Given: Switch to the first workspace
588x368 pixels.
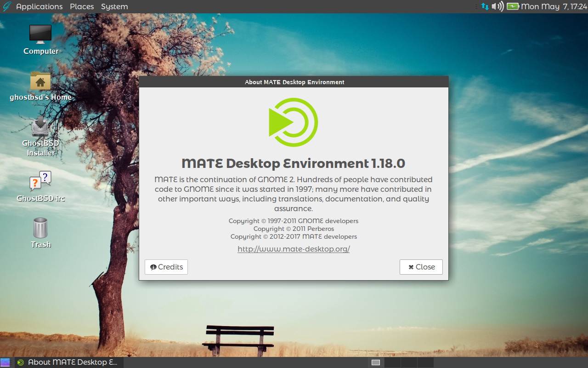Looking at the screenshot, I should (x=376, y=362).
